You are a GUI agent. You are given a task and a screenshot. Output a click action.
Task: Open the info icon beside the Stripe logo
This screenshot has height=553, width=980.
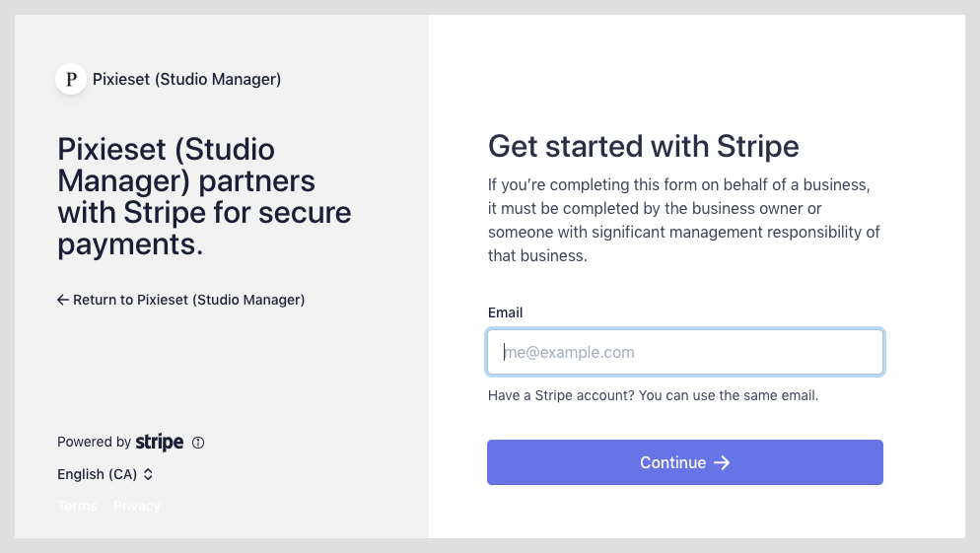pyautogui.click(x=198, y=443)
